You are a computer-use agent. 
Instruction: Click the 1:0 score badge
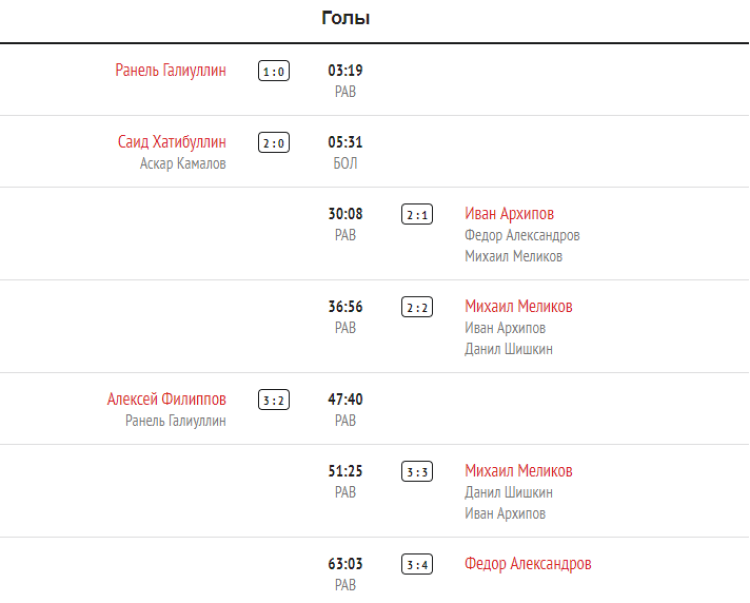(x=274, y=72)
